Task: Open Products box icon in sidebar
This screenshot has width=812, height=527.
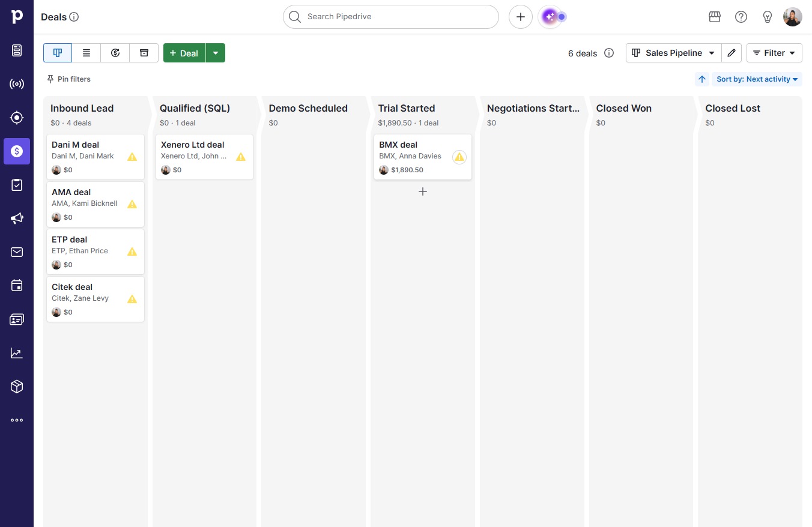Action: pos(17,387)
